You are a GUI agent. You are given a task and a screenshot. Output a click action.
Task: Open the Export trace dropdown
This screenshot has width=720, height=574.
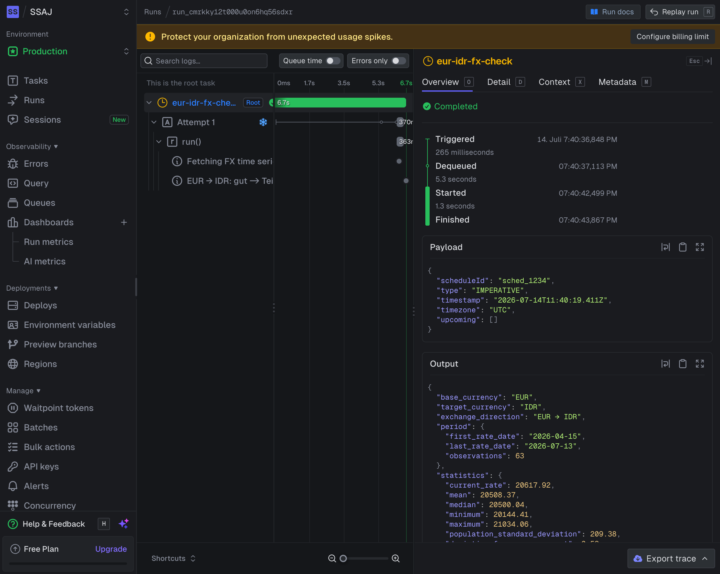pos(671,558)
